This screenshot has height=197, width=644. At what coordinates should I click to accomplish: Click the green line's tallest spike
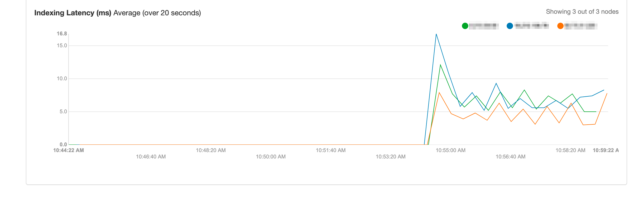(440, 65)
